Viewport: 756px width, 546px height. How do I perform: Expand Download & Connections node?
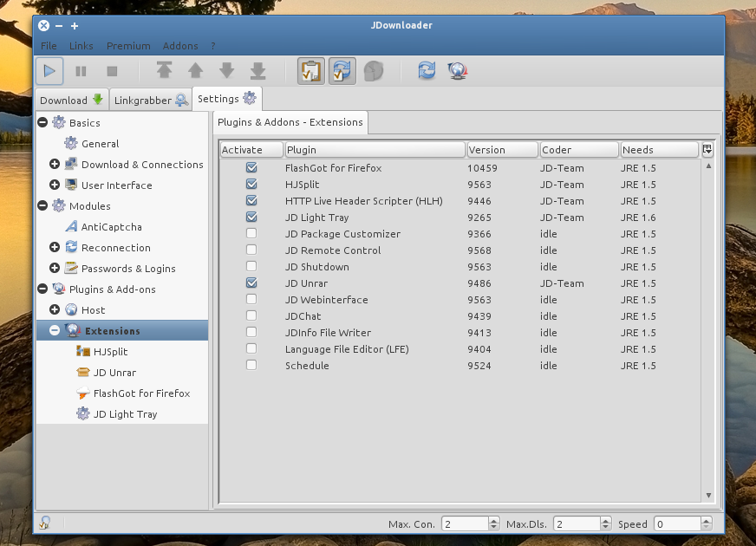tap(55, 164)
